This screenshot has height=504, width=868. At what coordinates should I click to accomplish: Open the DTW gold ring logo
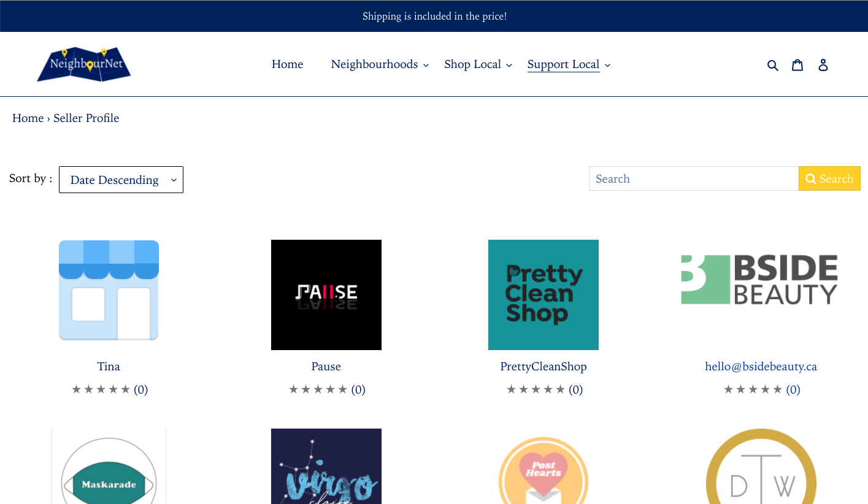tap(761, 467)
